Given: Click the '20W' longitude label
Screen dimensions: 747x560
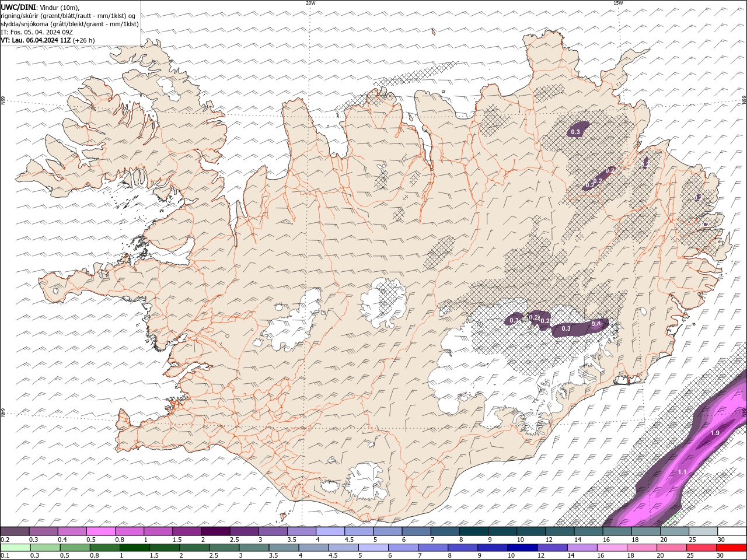Looking at the screenshot, I should pos(310,3).
